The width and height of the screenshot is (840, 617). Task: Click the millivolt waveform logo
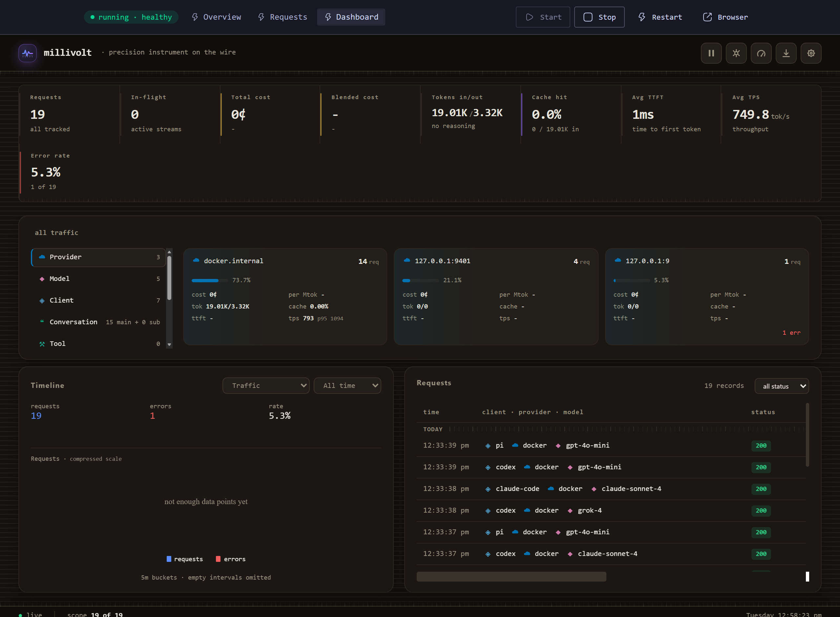pyautogui.click(x=28, y=53)
